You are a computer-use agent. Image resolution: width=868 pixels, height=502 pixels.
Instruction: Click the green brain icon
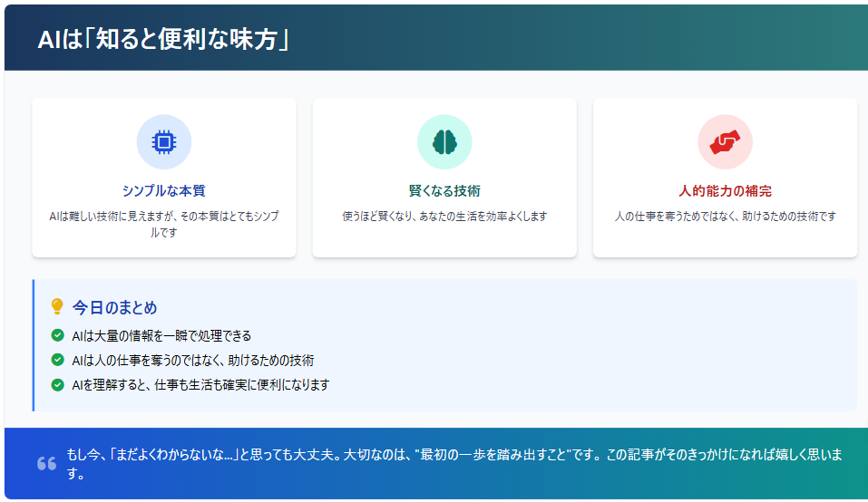444,141
